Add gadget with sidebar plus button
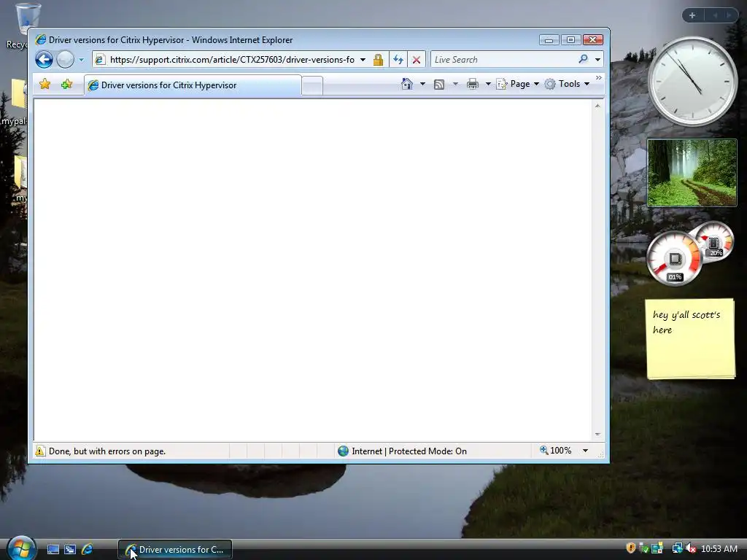This screenshot has width=747, height=560. (x=692, y=15)
